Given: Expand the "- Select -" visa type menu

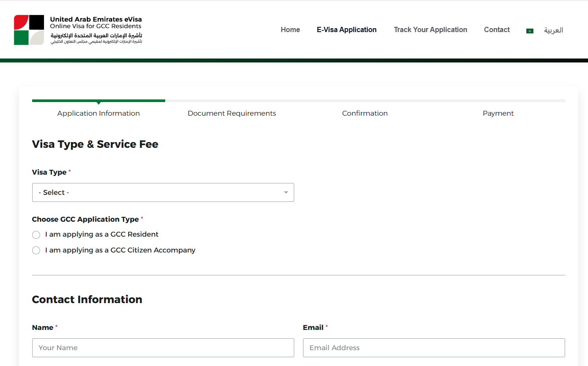Looking at the screenshot, I should pyautogui.click(x=163, y=192).
